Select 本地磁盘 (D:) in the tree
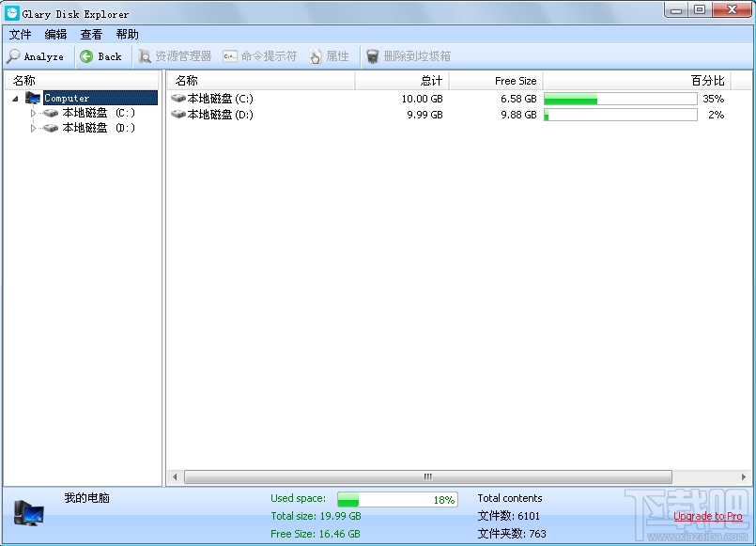Viewport: 756px width, 546px height. [x=99, y=128]
